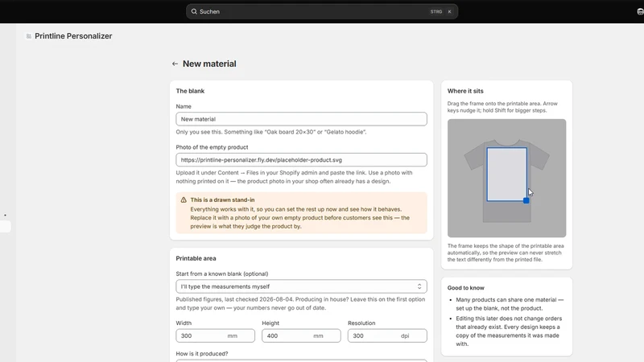Open the Suchen search bar

[x=322, y=11]
